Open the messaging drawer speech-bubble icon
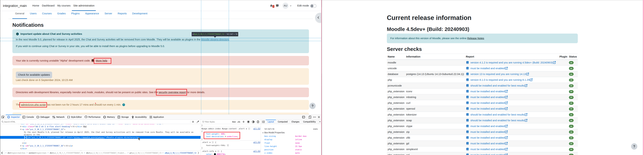The height and width of the screenshot is (155, 644). click(277, 6)
